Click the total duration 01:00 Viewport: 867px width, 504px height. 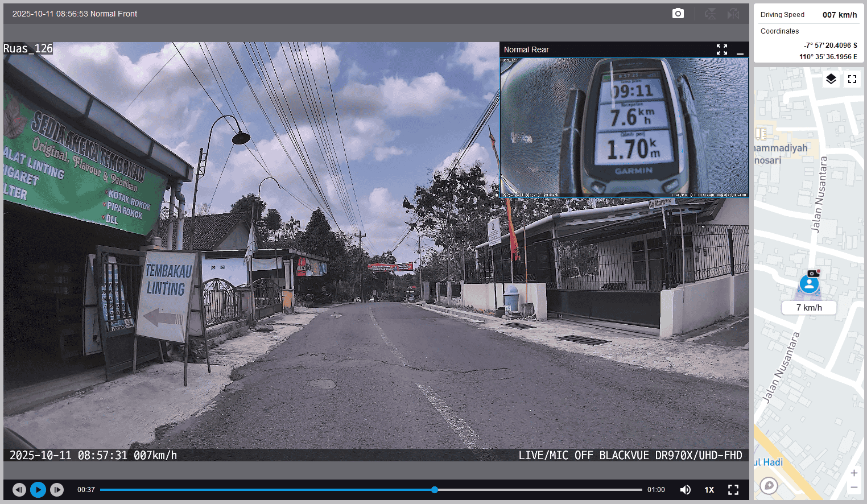click(656, 490)
